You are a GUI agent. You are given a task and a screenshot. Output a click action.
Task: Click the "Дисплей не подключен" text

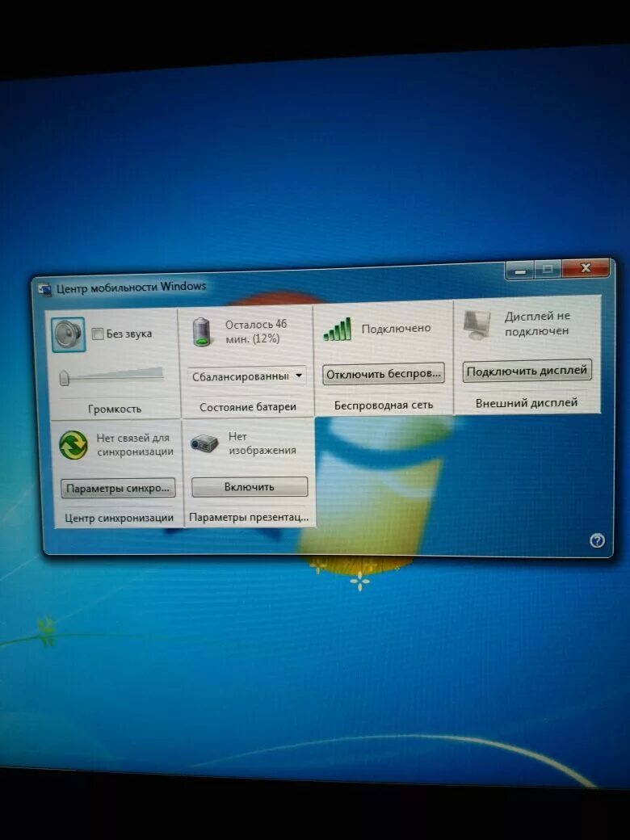[x=537, y=323]
